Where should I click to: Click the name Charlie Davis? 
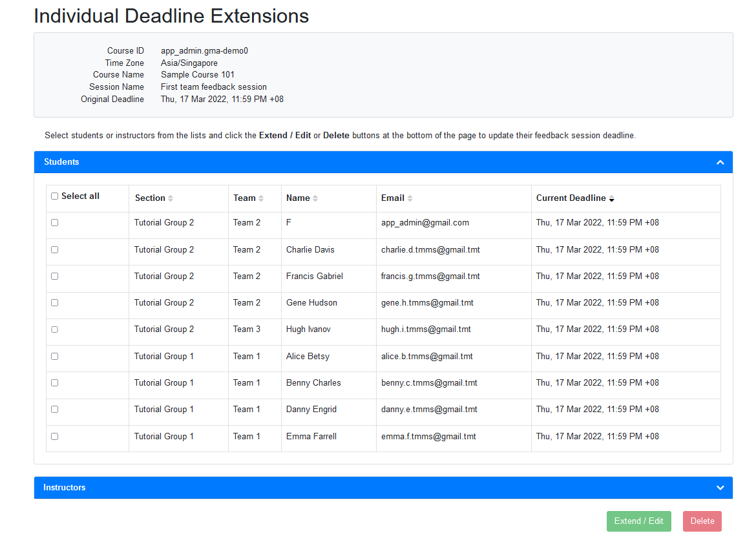310,250
